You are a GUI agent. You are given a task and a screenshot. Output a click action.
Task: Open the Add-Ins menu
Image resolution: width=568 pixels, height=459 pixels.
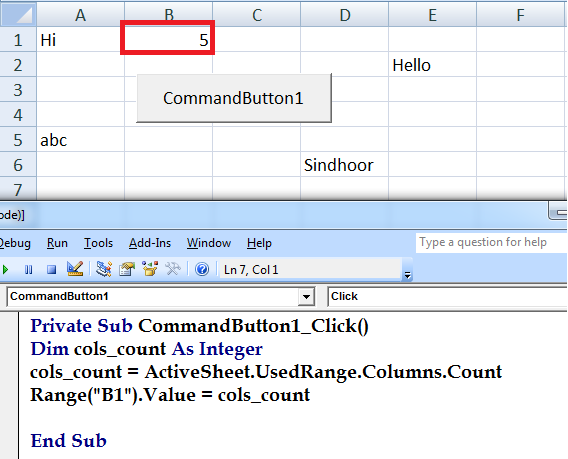pos(150,243)
